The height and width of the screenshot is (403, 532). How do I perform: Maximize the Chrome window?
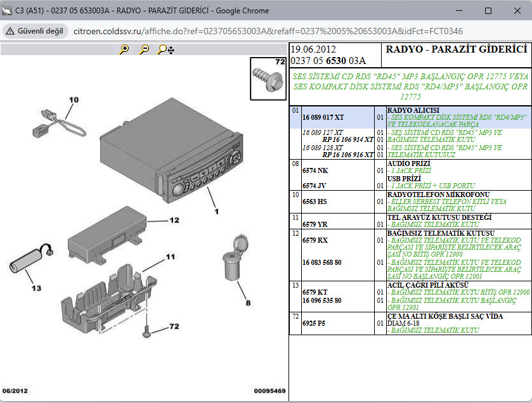click(x=488, y=11)
